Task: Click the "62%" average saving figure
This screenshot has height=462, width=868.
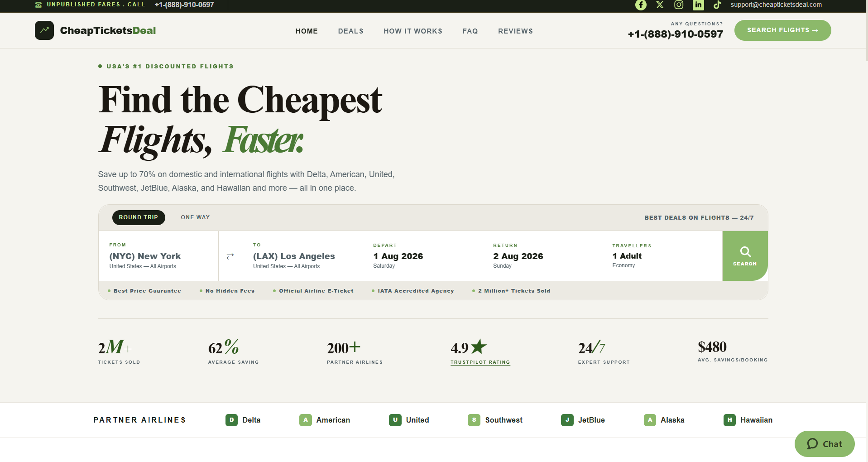Action: point(223,347)
